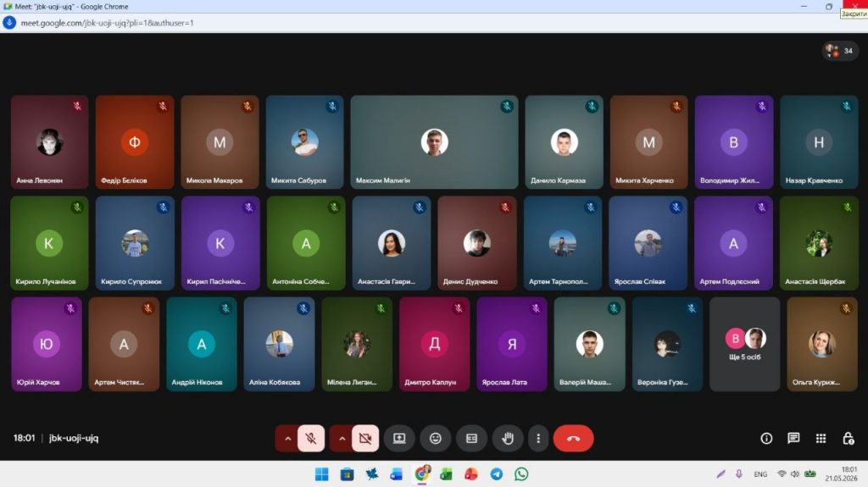Open the Ще 5 осіб tile
Viewport: 868px width, 487px height.
pyautogui.click(x=744, y=344)
